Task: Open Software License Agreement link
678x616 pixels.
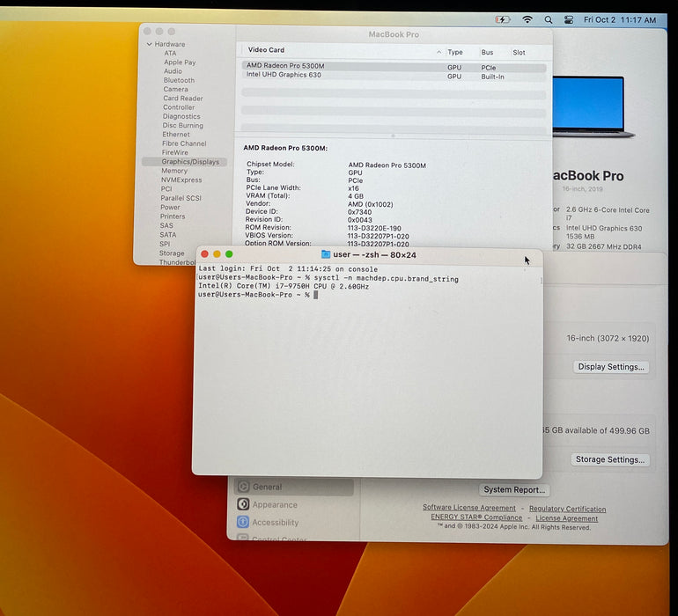Action: (469, 508)
